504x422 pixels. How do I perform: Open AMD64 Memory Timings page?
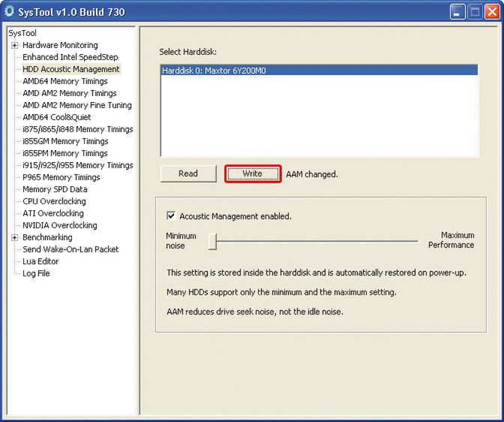point(65,81)
